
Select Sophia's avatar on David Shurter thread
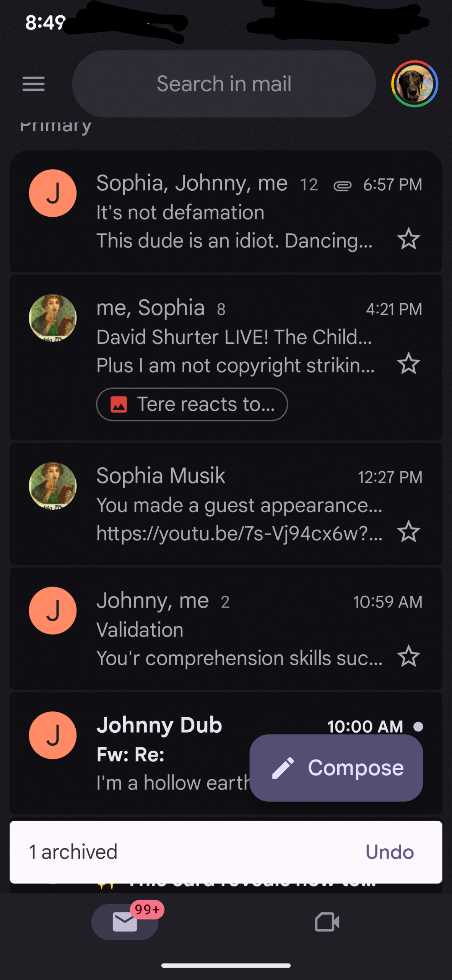[x=53, y=318]
